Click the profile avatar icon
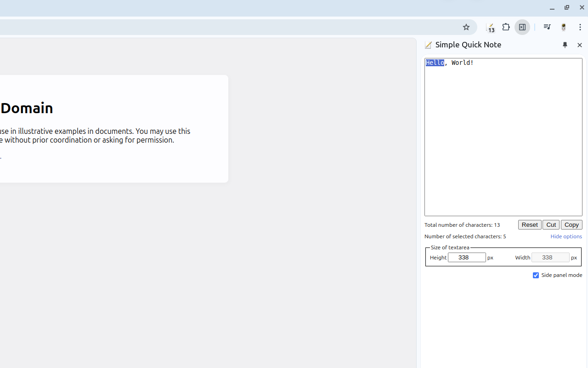The width and height of the screenshot is (588, 368). tap(563, 27)
